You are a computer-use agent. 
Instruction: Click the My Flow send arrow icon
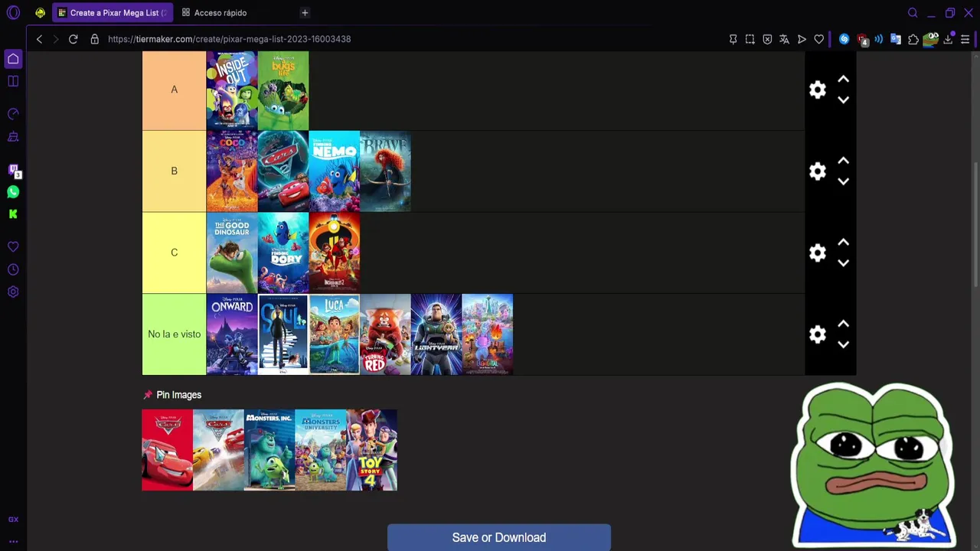point(802,39)
